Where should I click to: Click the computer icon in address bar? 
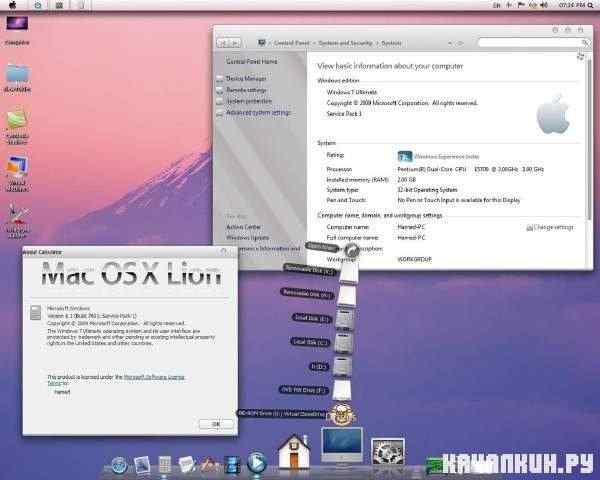pyautogui.click(x=262, y=43)
